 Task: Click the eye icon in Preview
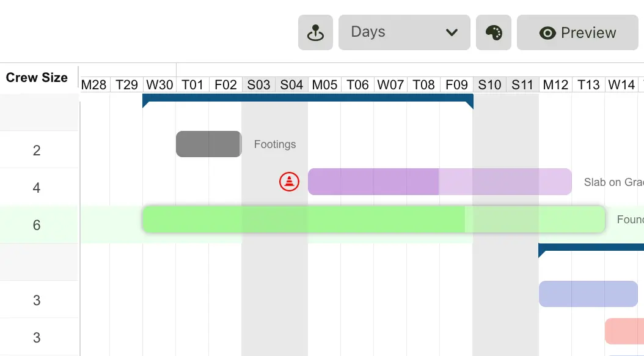tap(547, 33)
